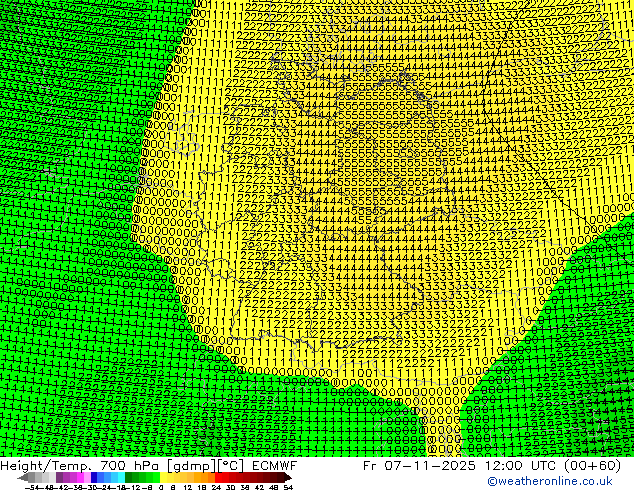Click the dark maroon right arrow end of legend
Screen dimensions: 634x490
click(288, 477)
